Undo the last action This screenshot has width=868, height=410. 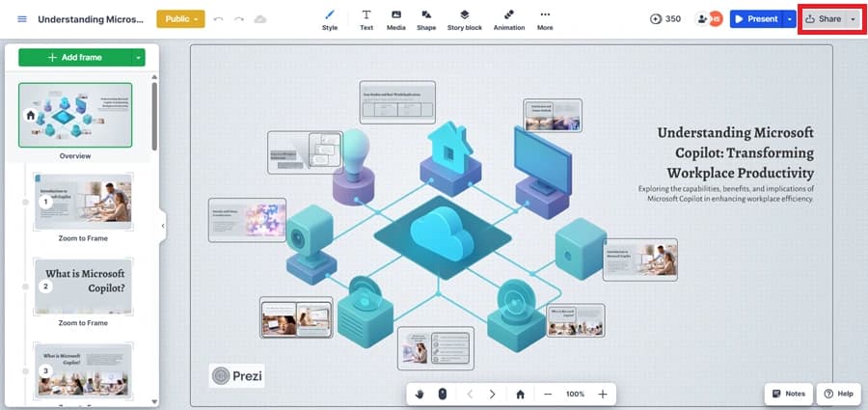click(218, 19)
